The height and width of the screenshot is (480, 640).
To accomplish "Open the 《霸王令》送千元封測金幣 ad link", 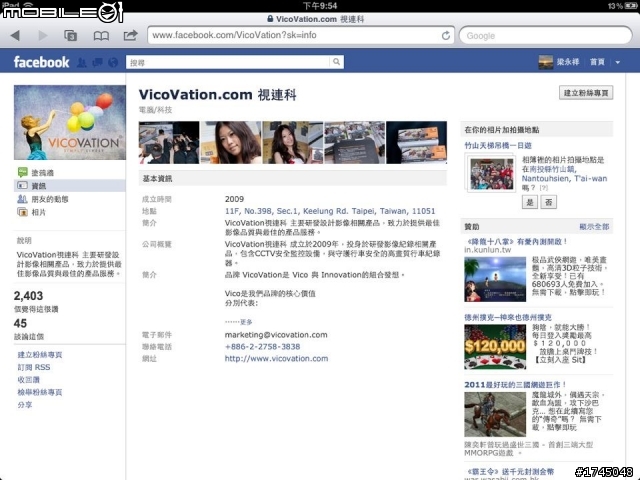I will coord(510,471).
